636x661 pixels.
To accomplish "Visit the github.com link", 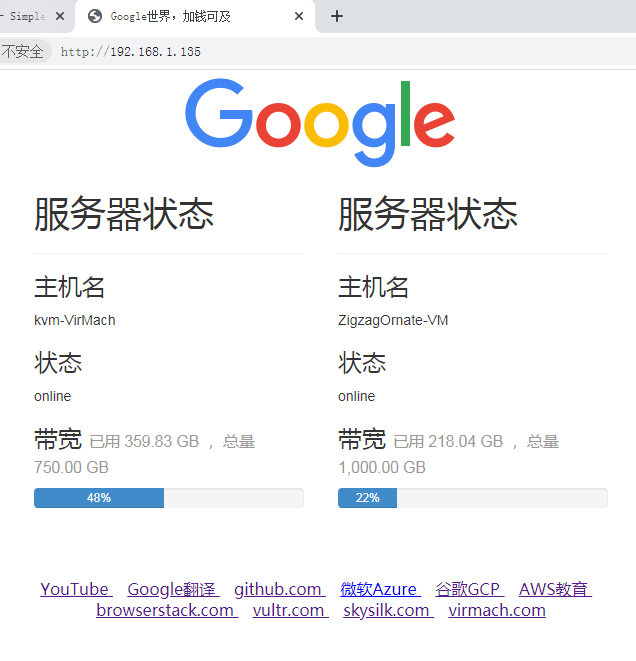I will [x=280, y=589].
